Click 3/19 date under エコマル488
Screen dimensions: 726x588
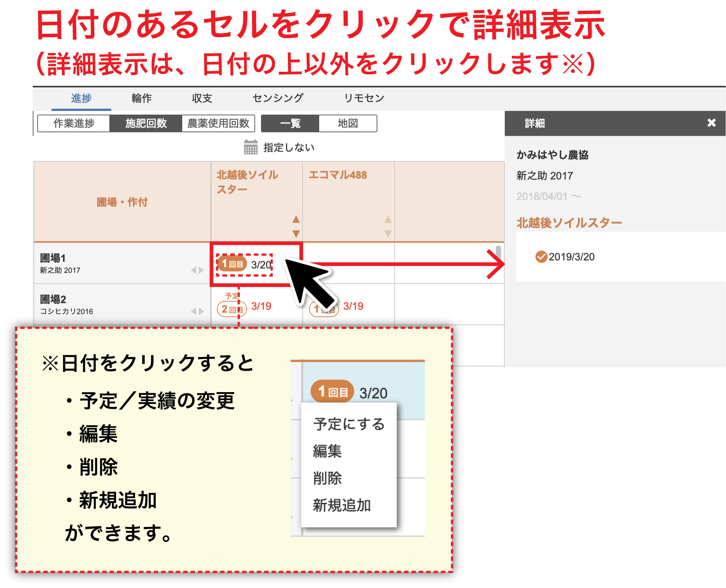[353, 306]
